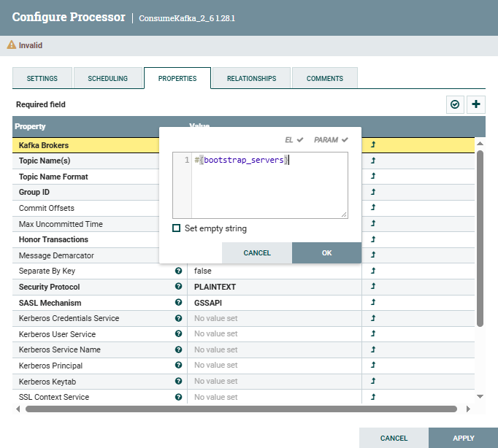Toggle the PARAM parameter indicator
Image resolution: width=498 pixels, height=448 pixels.
[331, 139]
